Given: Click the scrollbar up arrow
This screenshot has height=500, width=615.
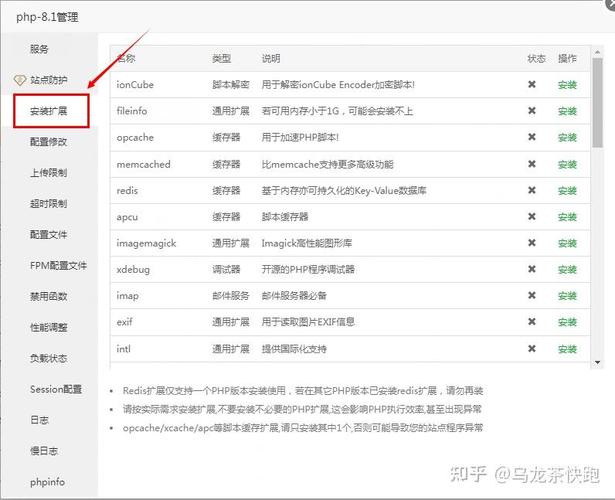Looking at the screenshot, I should [597, 52].
